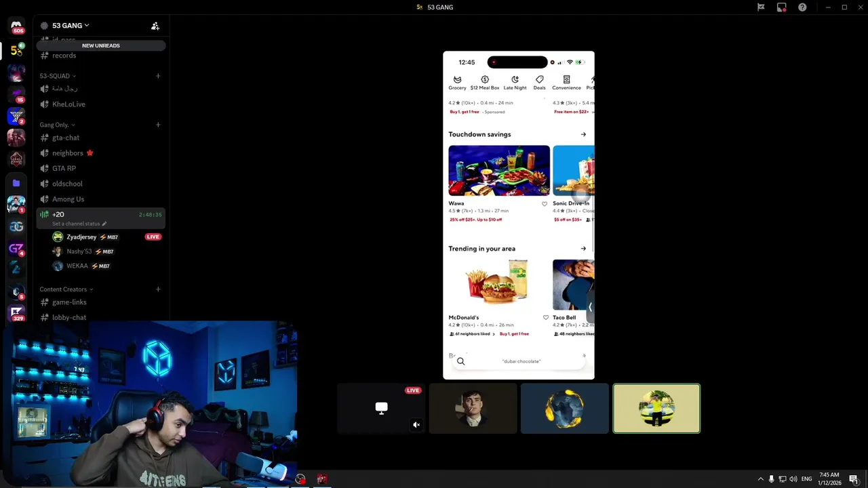
Task: Edit channel status pencil icon
Action: coord(104,224)
